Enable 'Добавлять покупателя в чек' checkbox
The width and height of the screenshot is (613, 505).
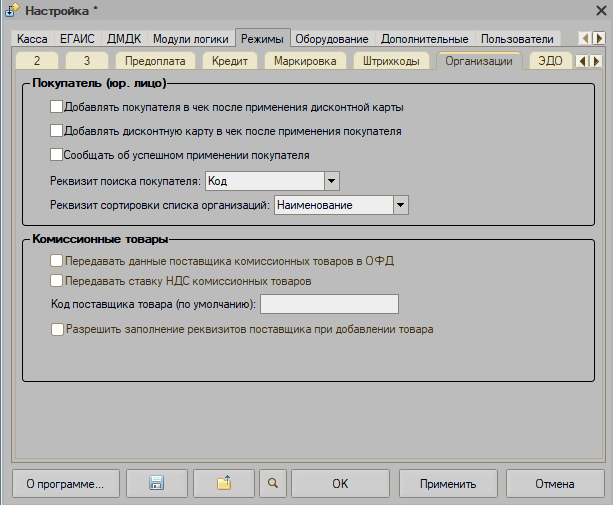(x=56, y=106)
